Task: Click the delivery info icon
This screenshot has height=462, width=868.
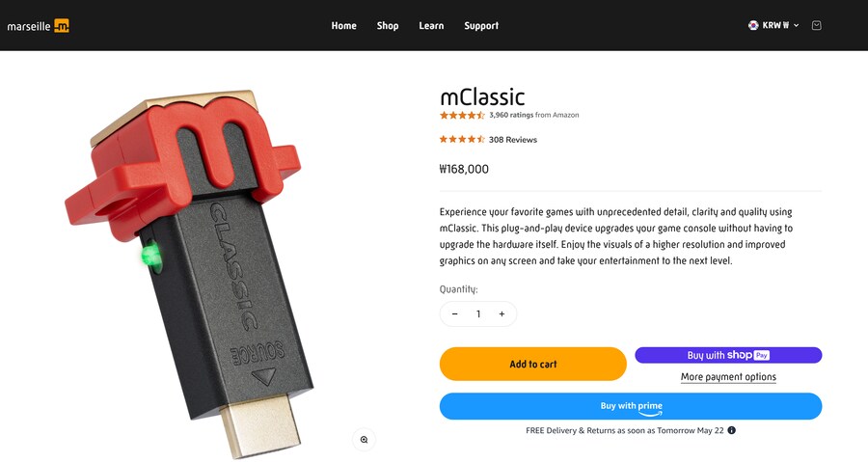Action: pos(732,430)
